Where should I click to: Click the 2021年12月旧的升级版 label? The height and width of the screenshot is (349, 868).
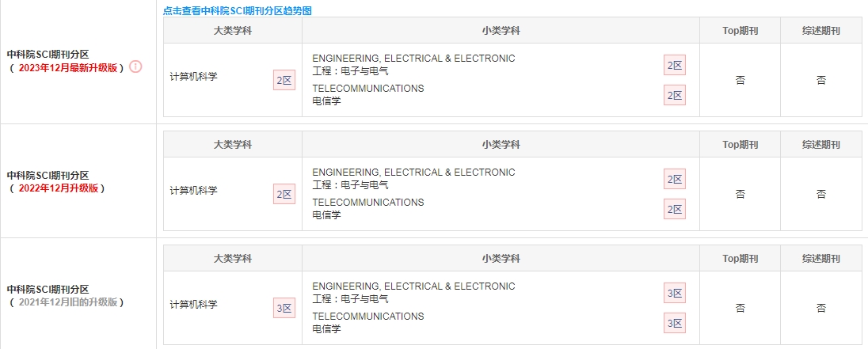68,302
